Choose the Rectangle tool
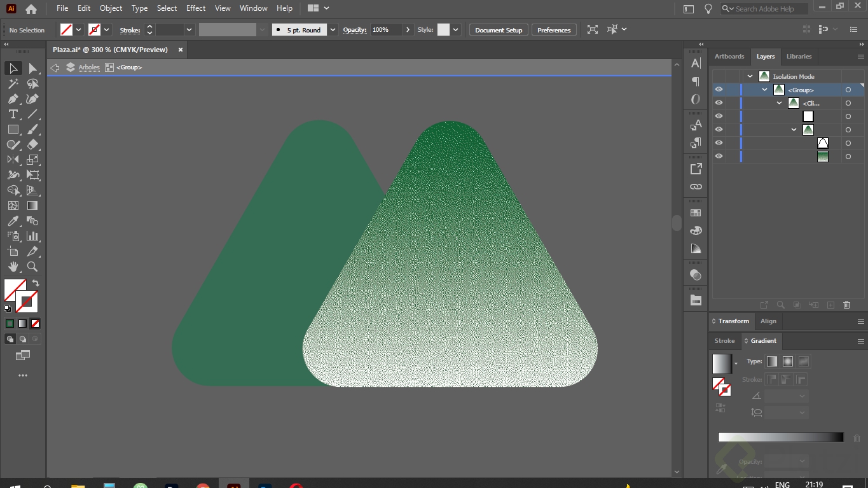 click(x=13, y=130)
